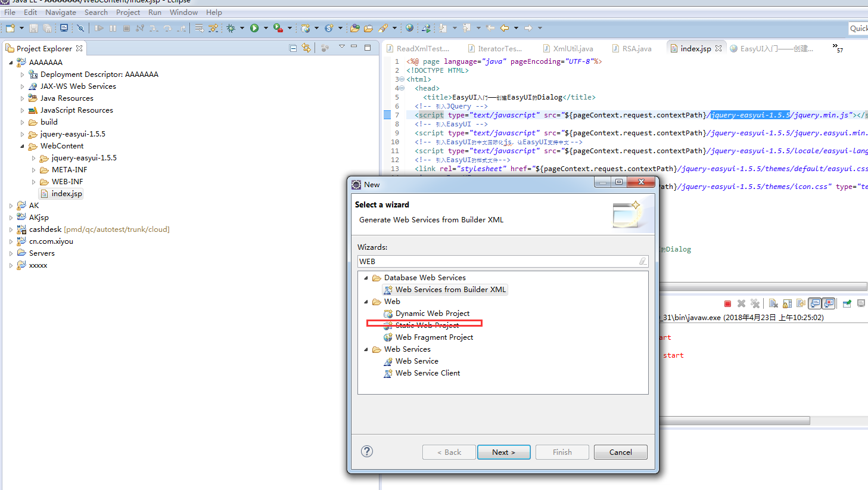Click the Save All toolbar icon
868x490 pixels.
(48, 28)
